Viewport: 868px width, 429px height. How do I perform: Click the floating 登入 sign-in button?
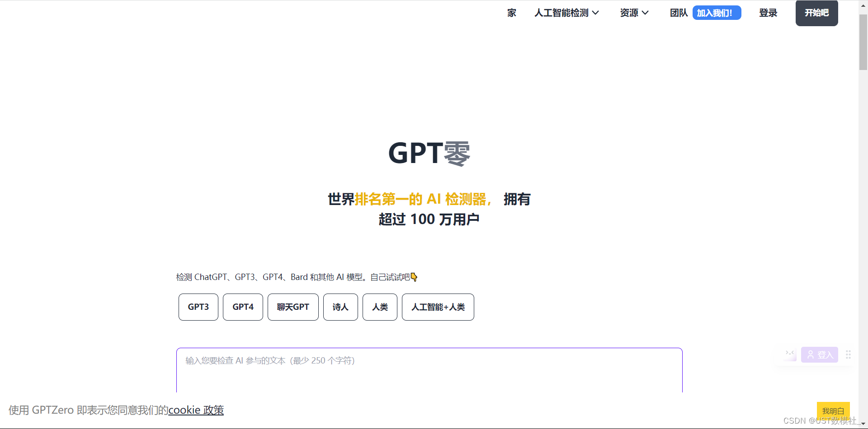tap(820, 355)
